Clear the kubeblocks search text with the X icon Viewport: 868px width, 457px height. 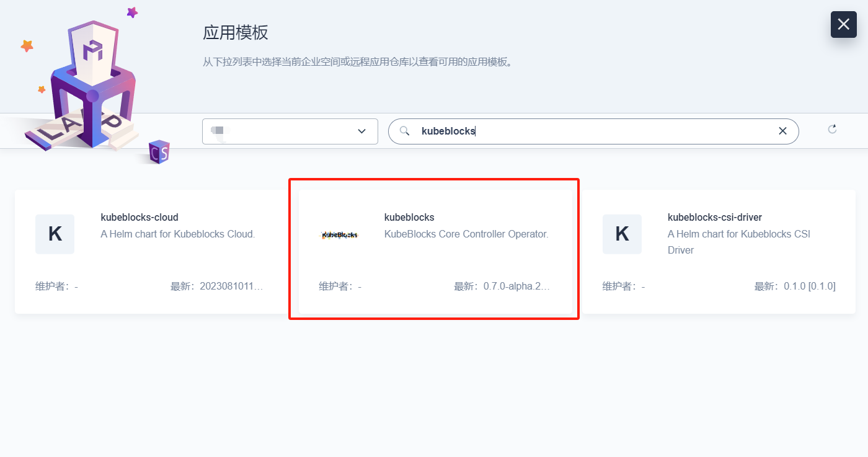(x=782, y=131)
